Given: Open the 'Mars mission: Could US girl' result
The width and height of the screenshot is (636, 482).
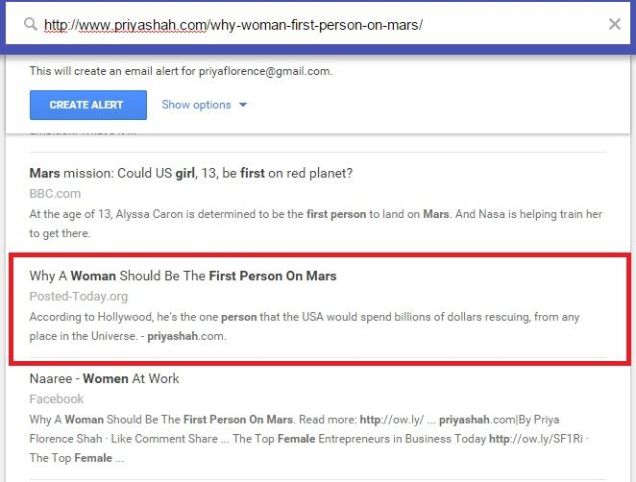Looking at the screenshot, I should 190,173.
